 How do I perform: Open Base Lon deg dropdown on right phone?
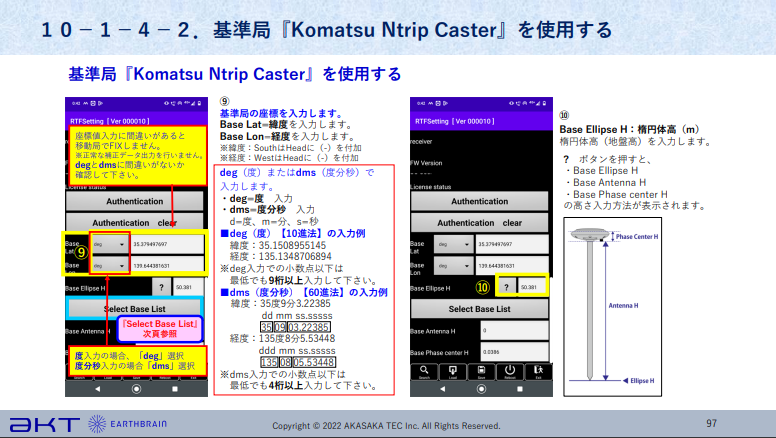point(453,266)
